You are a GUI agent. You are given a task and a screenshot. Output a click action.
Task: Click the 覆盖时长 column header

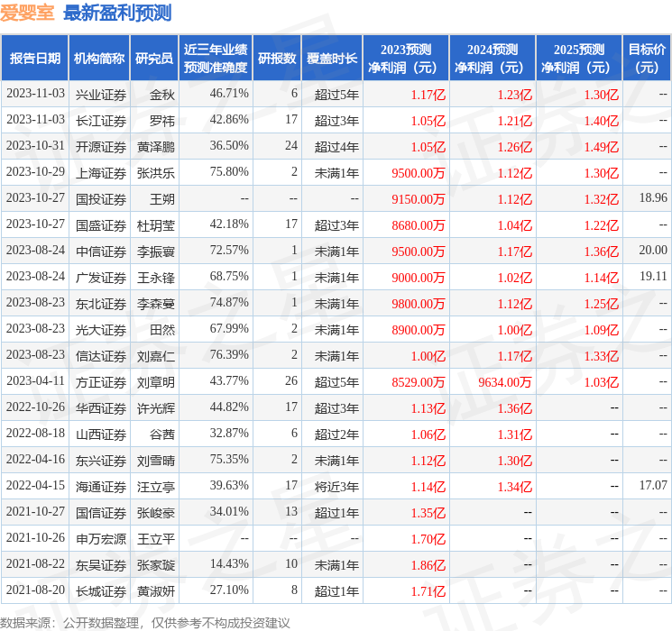pos(332,59)
